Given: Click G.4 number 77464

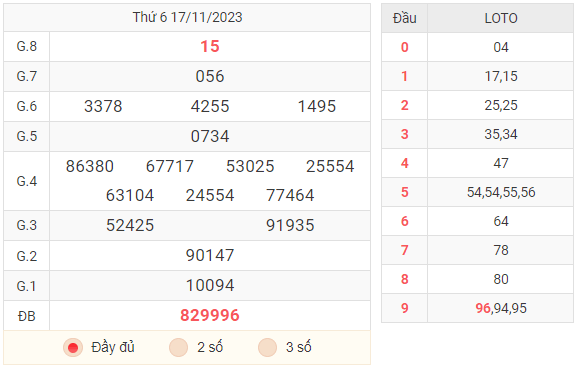Looking at the screenshot, I should (290, 195).
